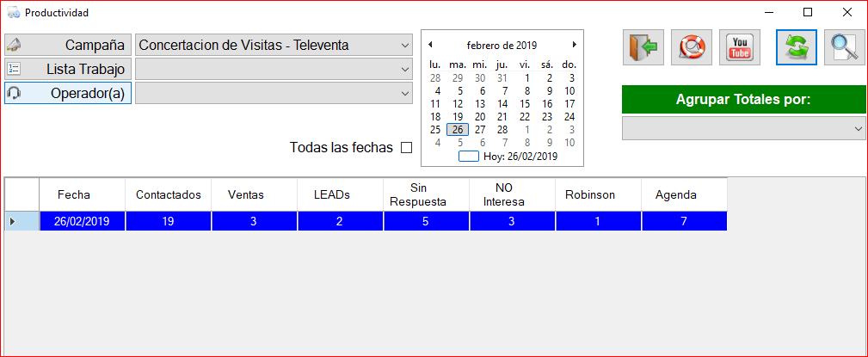Click the magnifier search button
Image resolution: width=868 pixels, height=357 pixels.
click(845, 47)
